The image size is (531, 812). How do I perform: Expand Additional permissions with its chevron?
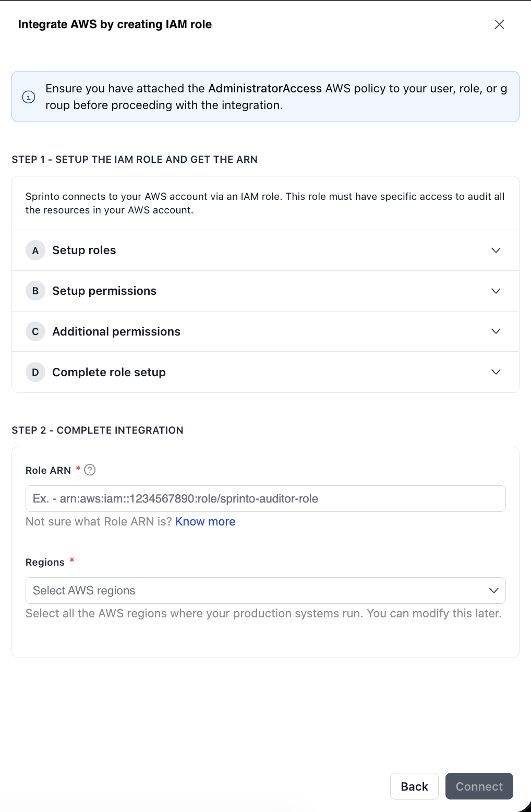[x=496, y=331]
